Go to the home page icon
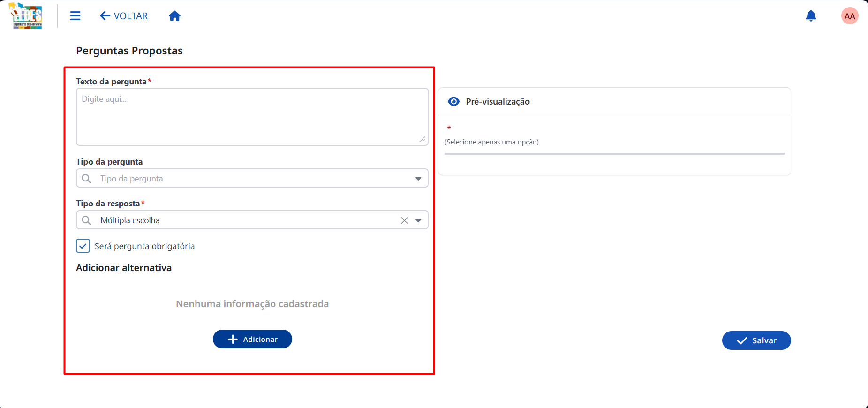 174,16
